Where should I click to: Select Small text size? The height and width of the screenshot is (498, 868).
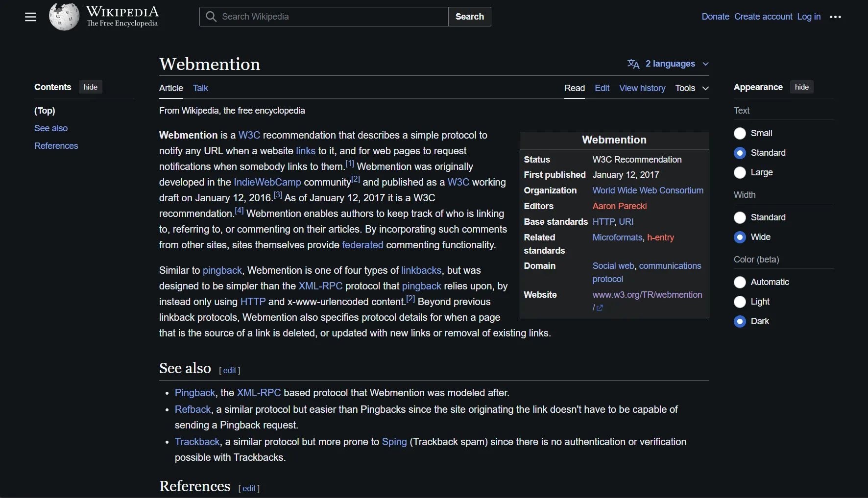click(x=740, y=133)
